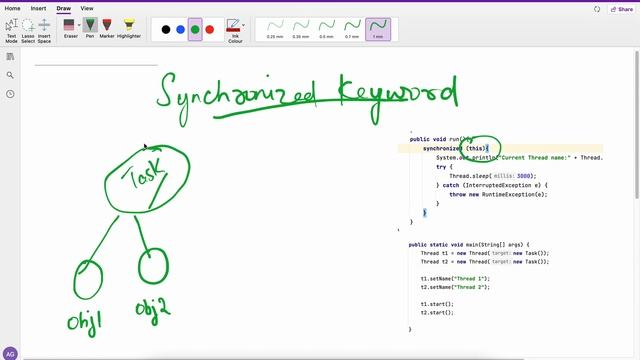Screen dimensions: 640x360
Task: Click the Share button
Action: click(x=622, y=9)
